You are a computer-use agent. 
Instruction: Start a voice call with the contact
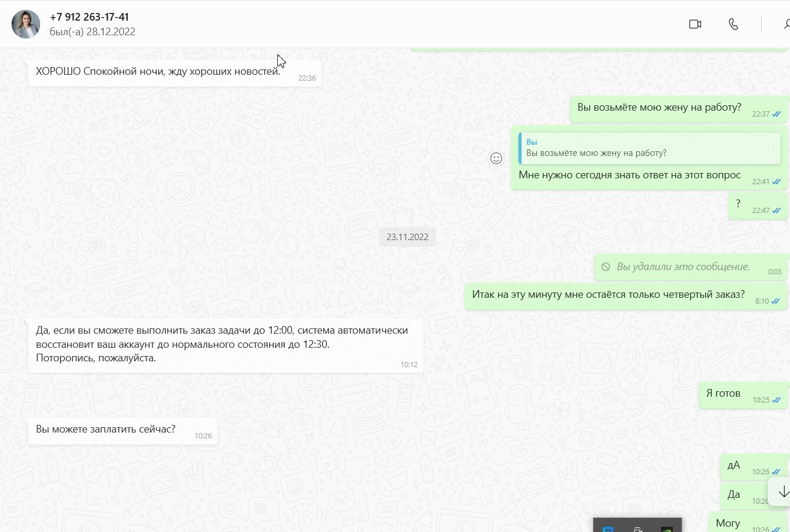point(733,24)
